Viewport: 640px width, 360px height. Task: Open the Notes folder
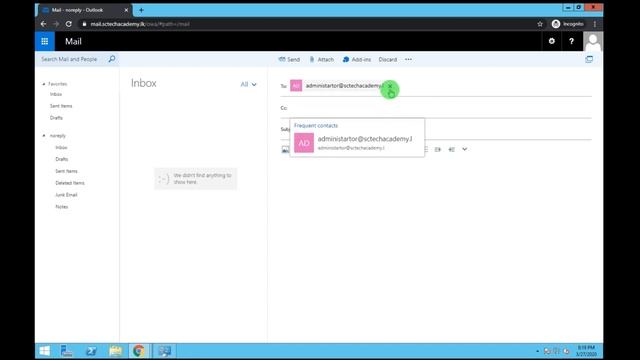click(62, 207)
